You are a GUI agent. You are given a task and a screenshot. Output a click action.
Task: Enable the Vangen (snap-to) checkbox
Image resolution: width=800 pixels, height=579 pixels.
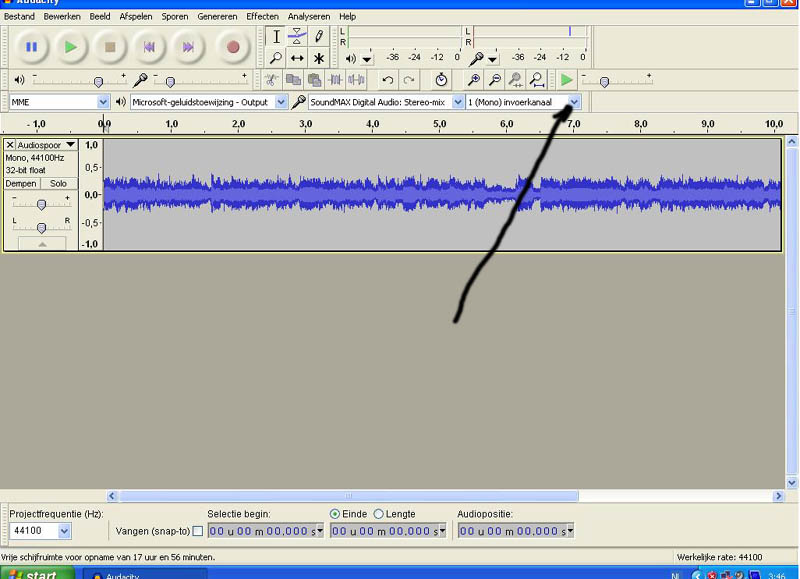pos(198,531)
